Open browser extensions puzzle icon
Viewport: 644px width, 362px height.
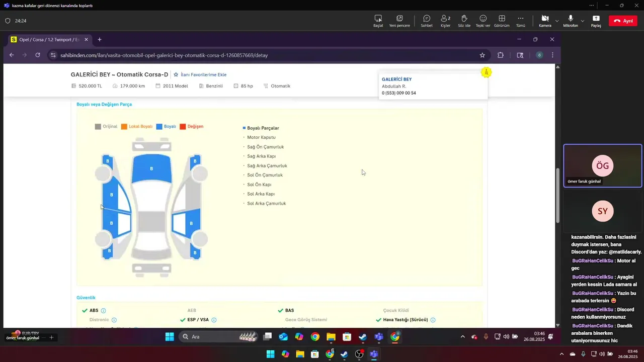(501, 55)
